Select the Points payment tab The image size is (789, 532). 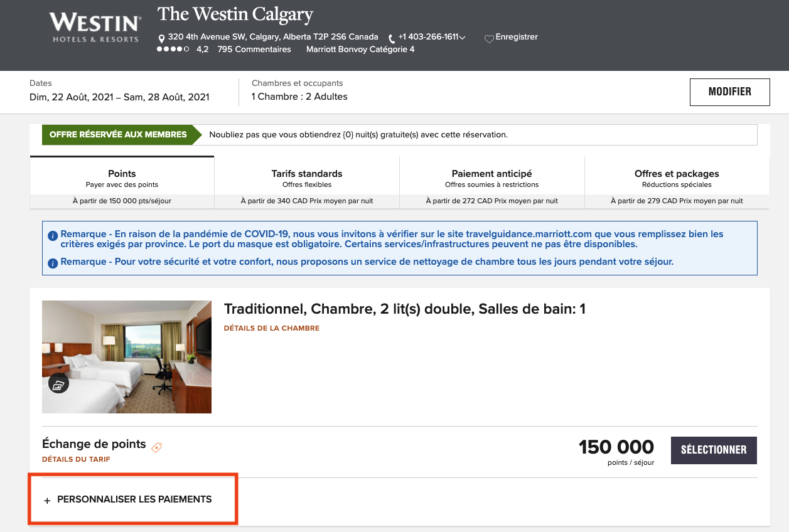(122, 174)
